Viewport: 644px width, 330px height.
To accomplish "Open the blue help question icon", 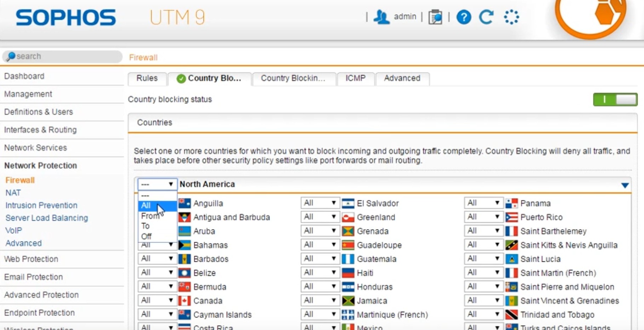I will point(464,17).
